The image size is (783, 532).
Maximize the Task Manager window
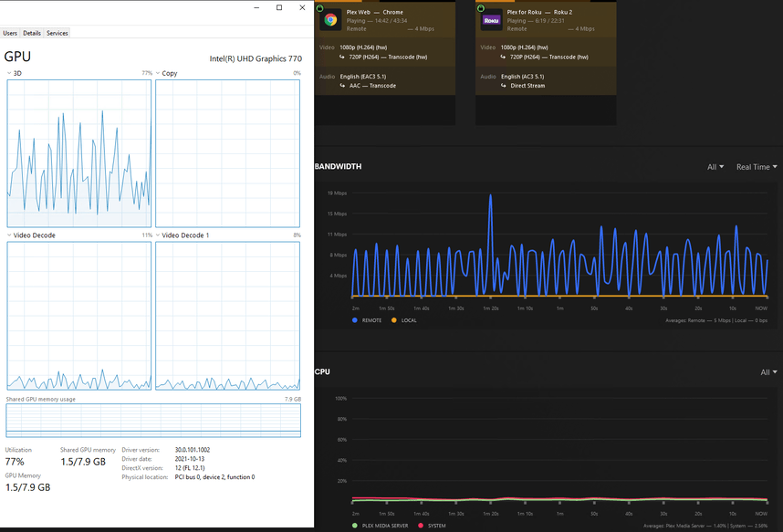pos(279,7)
